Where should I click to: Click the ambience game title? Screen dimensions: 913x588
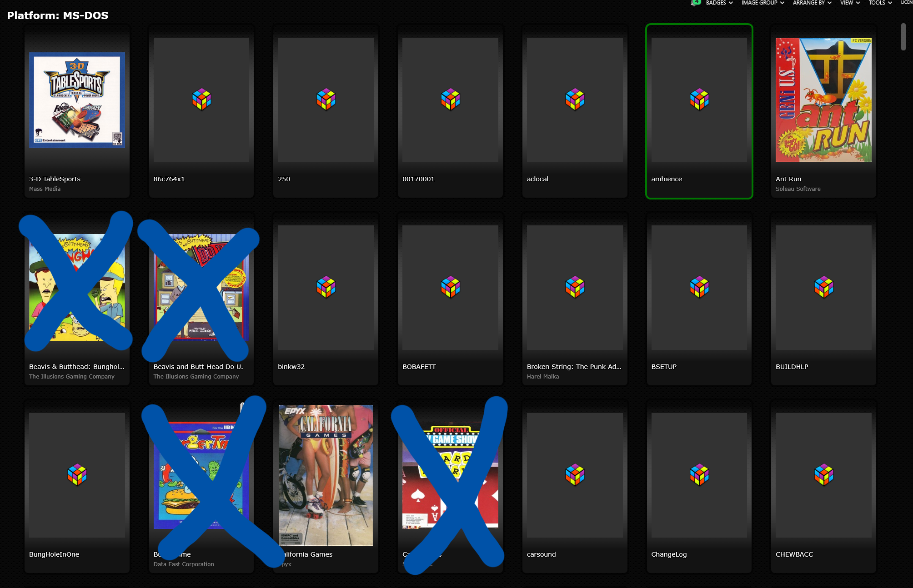667,179
